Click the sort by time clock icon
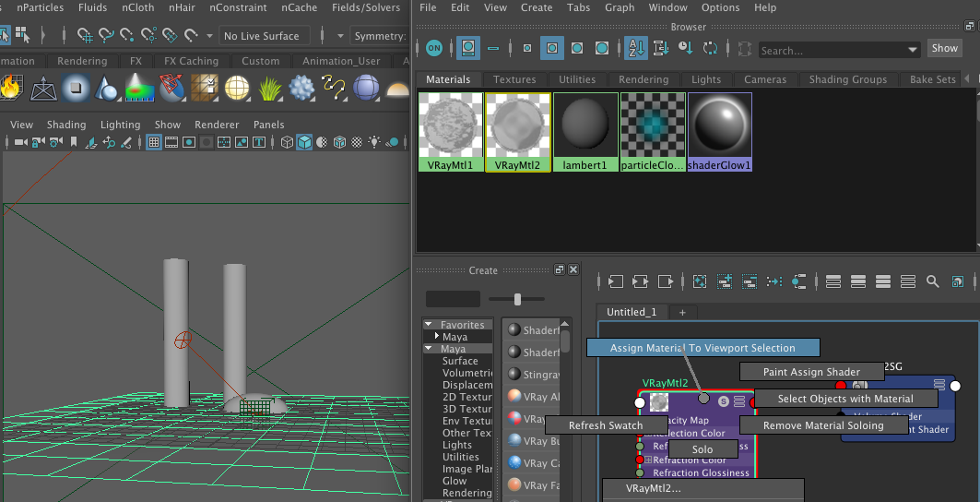Image resolution: width=980 pixels, height=502 pixels. [x=685, y=48]
